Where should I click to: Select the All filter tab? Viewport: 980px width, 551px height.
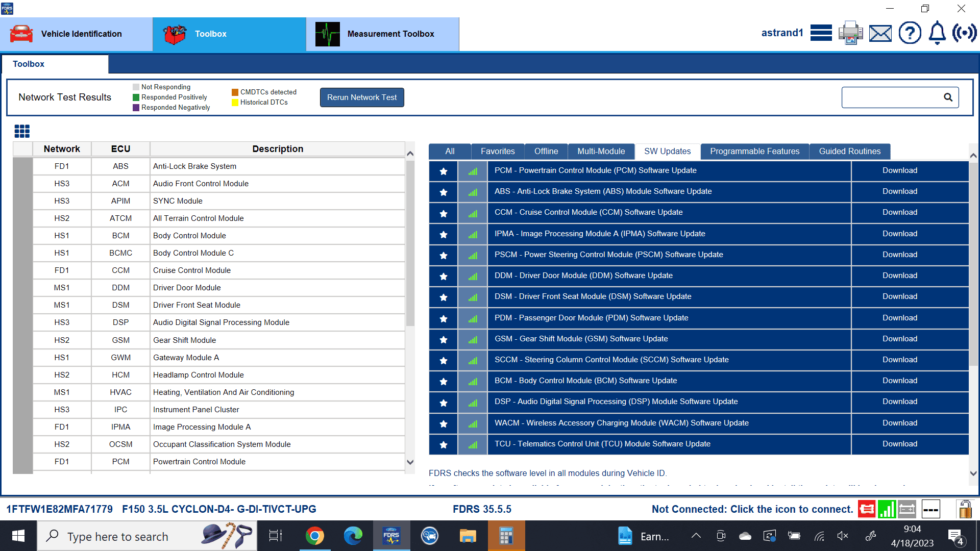click(450, 152)
